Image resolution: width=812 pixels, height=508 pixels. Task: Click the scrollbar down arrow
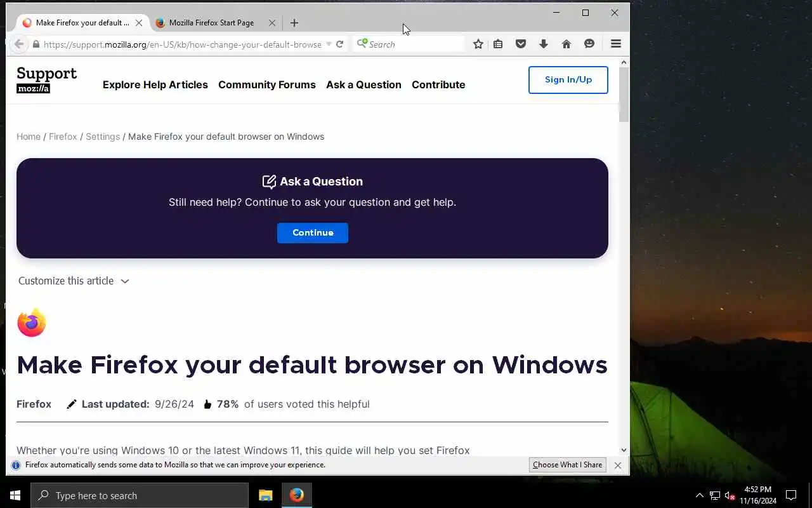[x=624, y=450]
